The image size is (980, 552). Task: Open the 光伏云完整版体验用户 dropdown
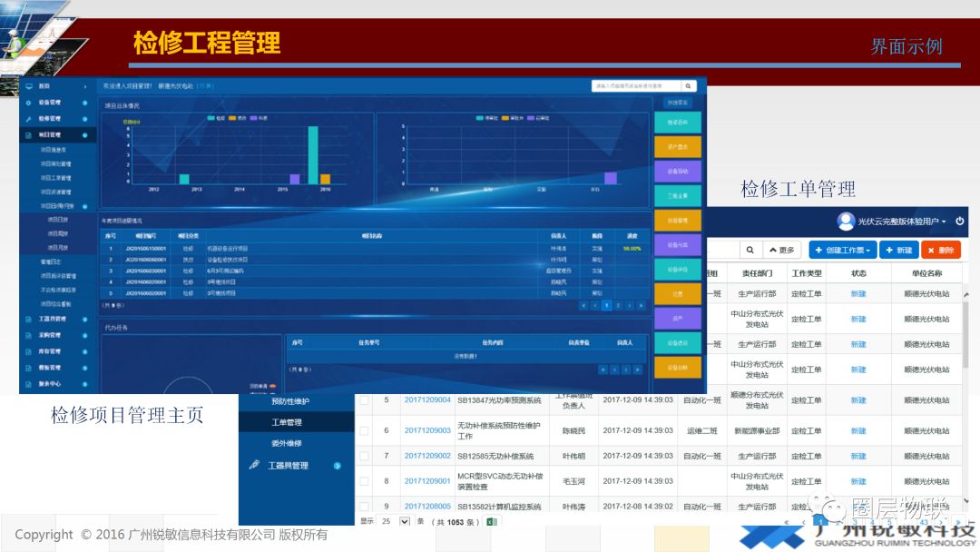tap(901, 222)
